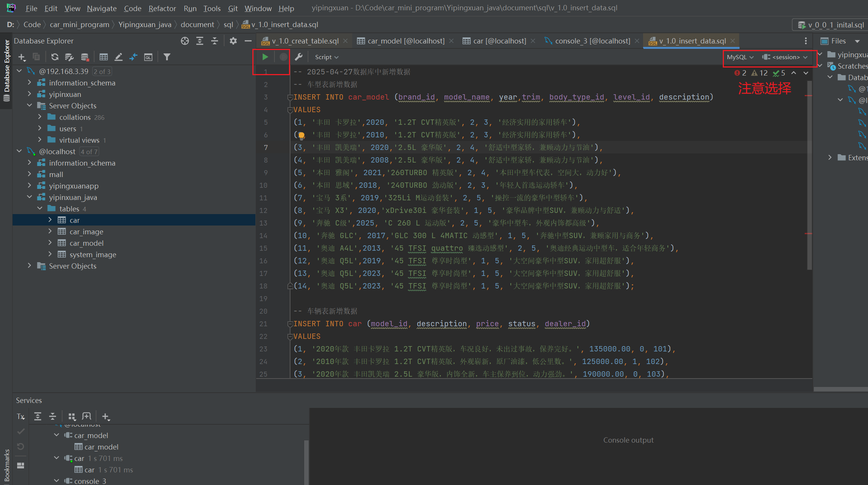Click the yipingxuanapp schema in the tree
The width and height of the screenshot is (868, 485).
tap(74, 186)
